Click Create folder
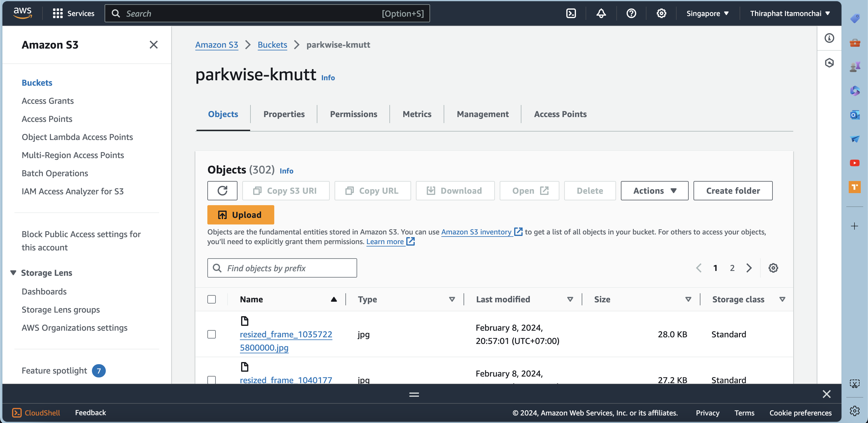Image resolution: width=868 pixels, height=423 pixels. [733, 191]
